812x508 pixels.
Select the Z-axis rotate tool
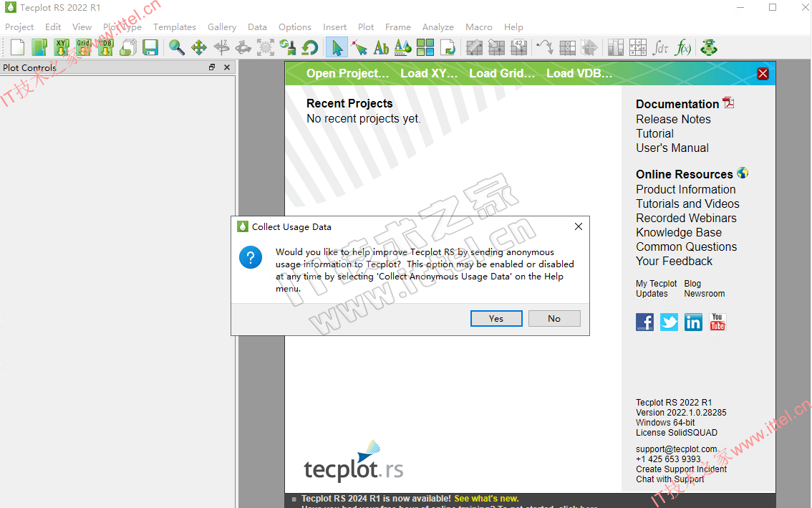click(221, 48)
